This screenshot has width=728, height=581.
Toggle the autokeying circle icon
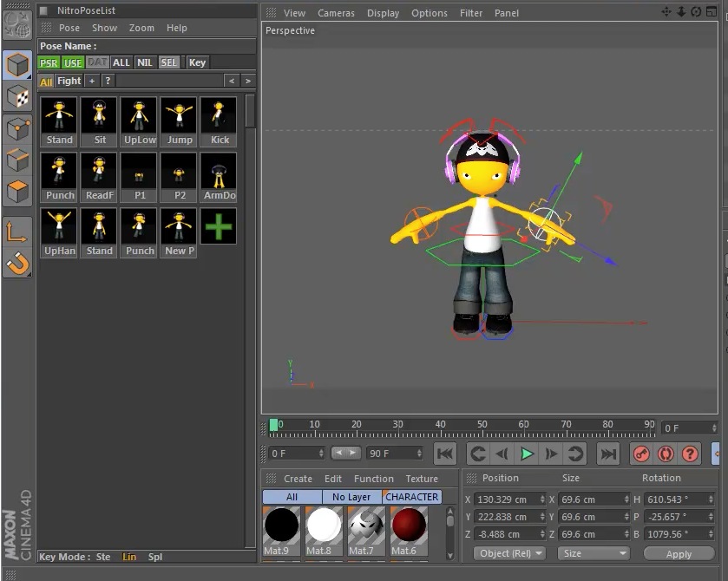[x=665, y=454]
